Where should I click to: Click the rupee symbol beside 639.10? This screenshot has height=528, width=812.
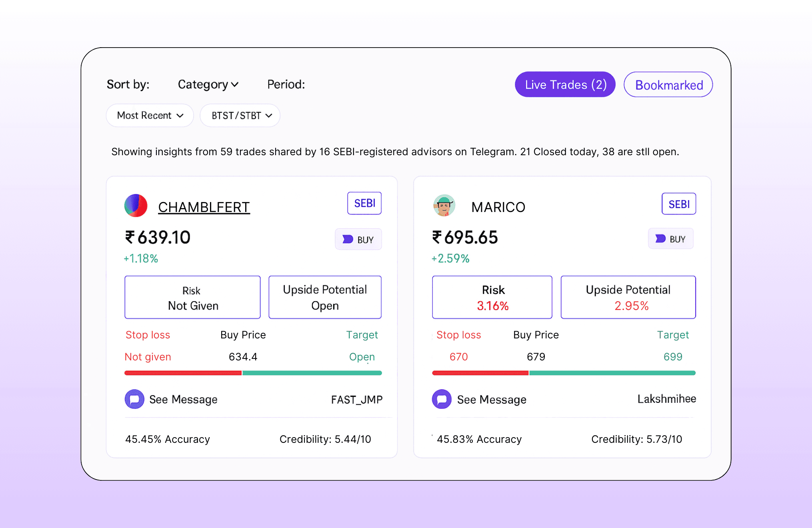[130, 237]
